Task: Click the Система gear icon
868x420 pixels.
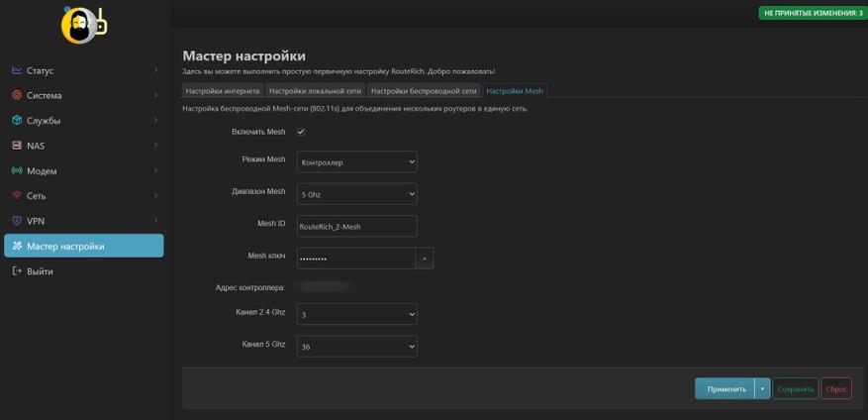Action: [17, 95]
